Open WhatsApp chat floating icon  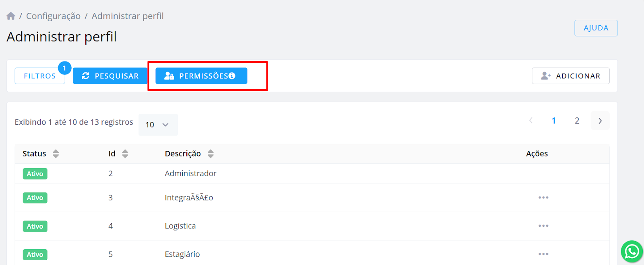[x=632, y=252]
